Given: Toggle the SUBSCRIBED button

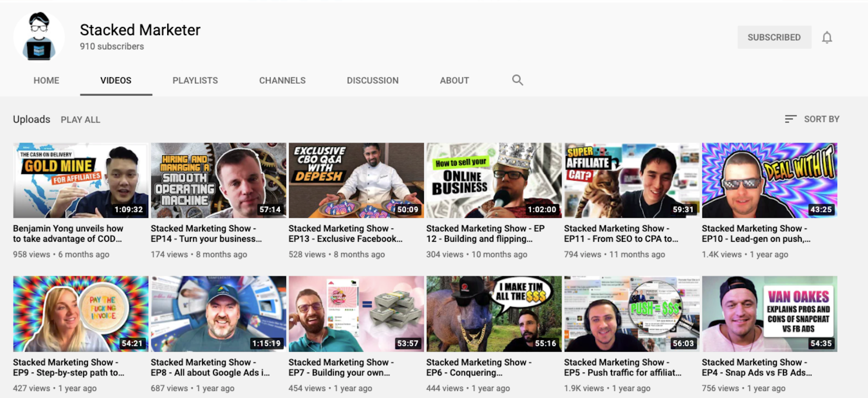Looking at the screenshot, I should [x=774, y=37].
